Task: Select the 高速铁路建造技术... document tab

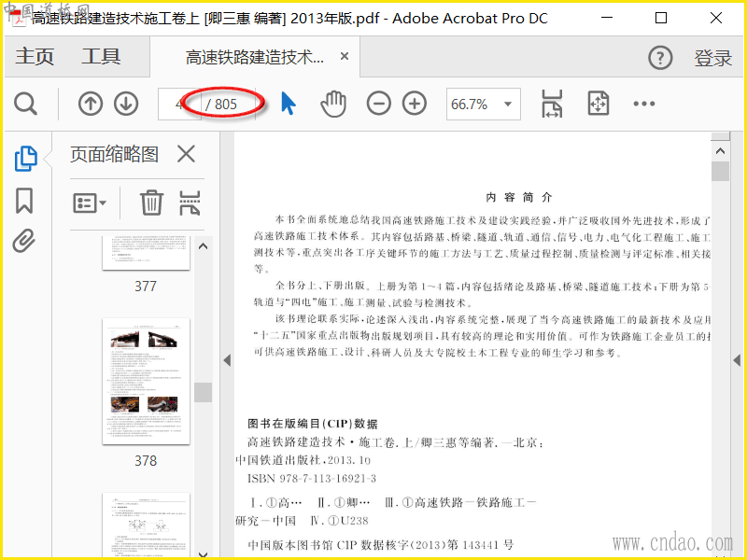Action: (x=254, y=57)
